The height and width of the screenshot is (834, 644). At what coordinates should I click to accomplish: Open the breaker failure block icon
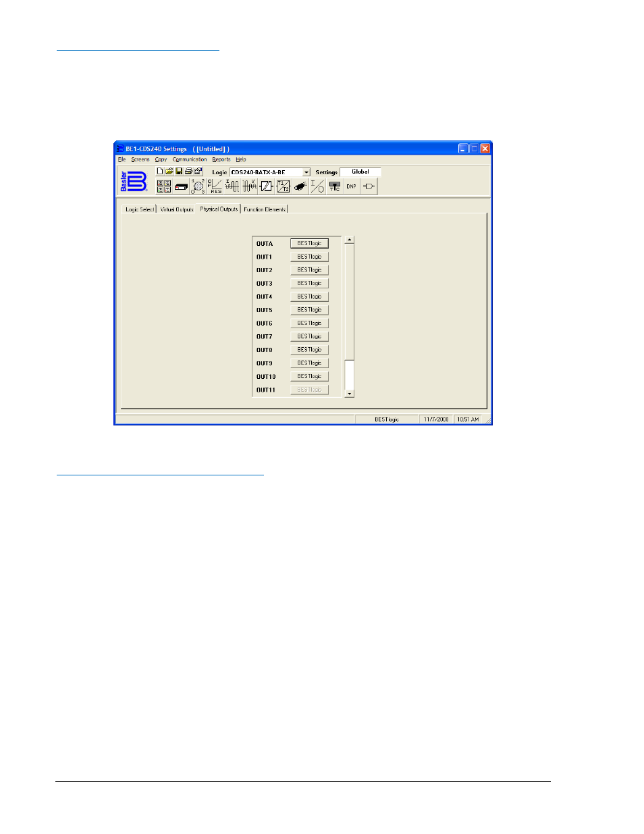[x=267, y=186]
